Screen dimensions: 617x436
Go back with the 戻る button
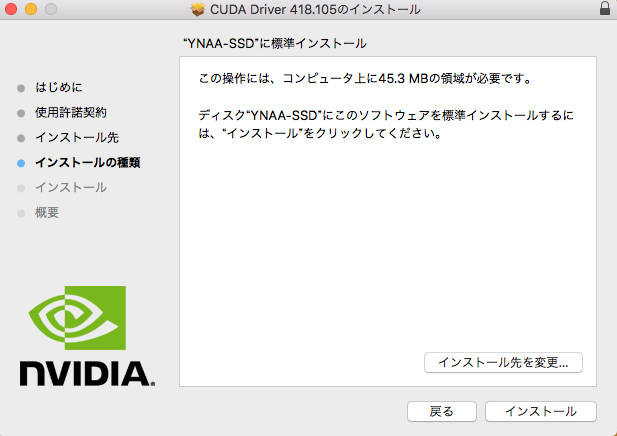coord(442,412)
